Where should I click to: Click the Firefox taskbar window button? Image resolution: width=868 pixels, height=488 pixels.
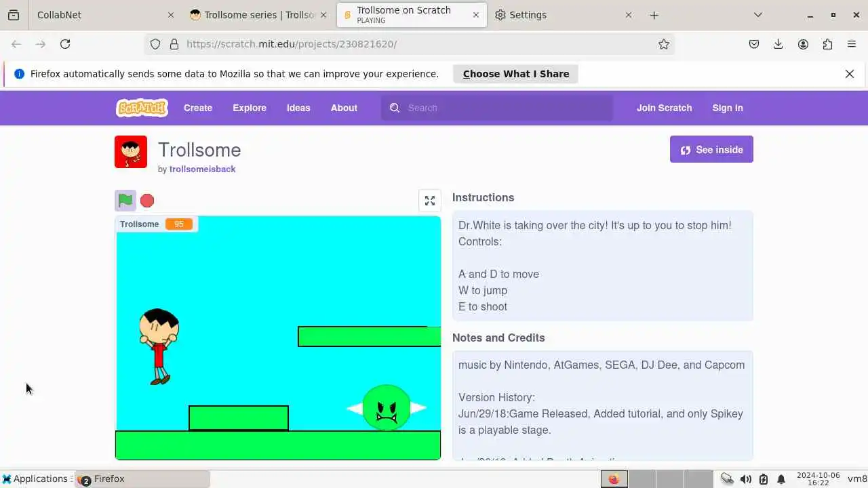coord(142,479)
